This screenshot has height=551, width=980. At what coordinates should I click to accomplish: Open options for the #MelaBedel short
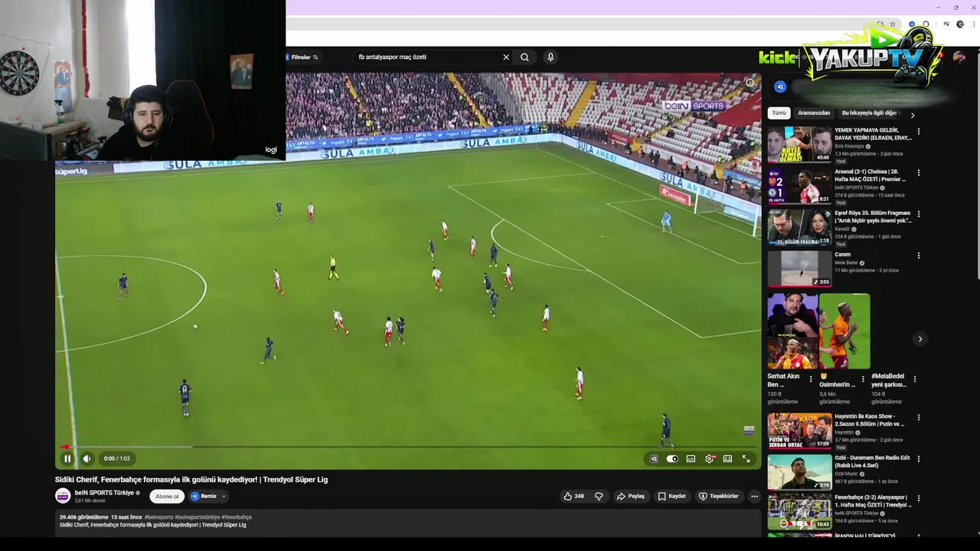[x=914, y=379]
